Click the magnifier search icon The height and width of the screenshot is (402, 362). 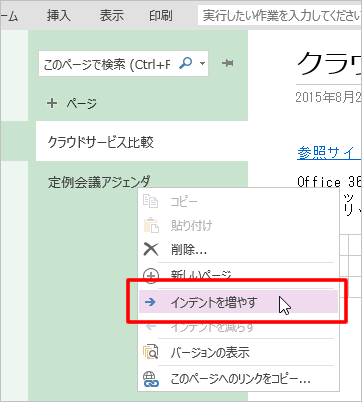click(186, 63)
